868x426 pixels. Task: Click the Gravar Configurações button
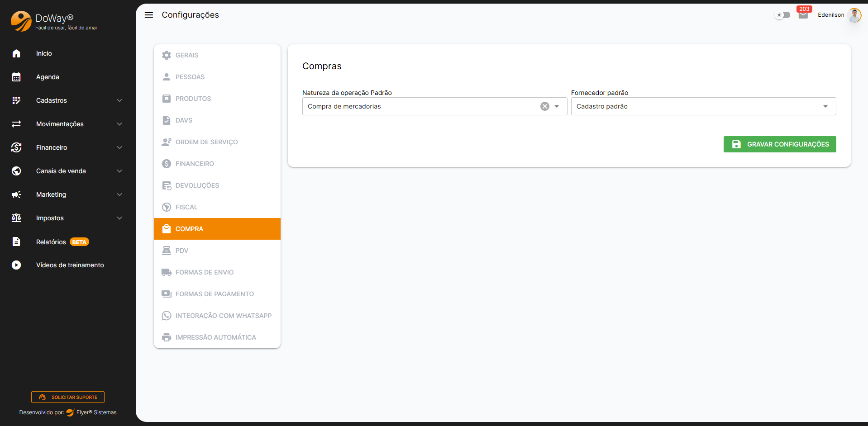point(779,144)
